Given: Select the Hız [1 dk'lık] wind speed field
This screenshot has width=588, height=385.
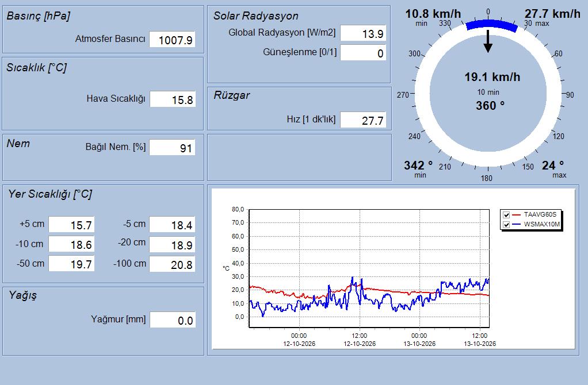Looking at the screenshot, I should [363, 120].
